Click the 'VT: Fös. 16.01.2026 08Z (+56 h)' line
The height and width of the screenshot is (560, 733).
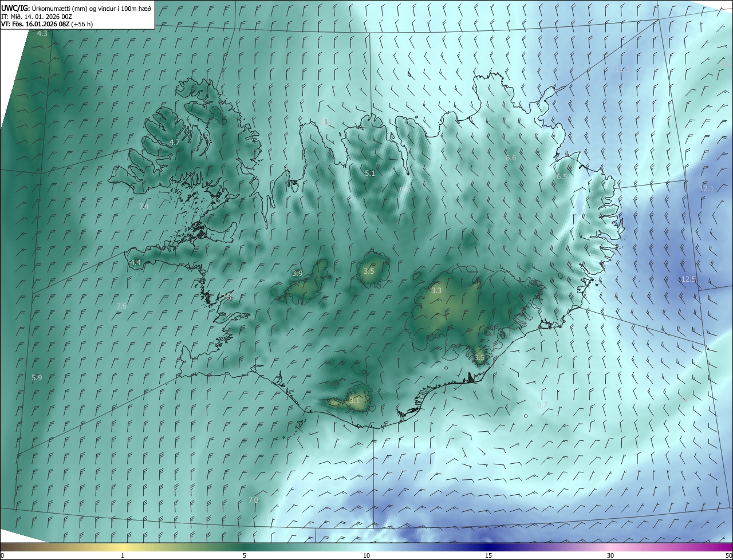[x=48, y=24]
